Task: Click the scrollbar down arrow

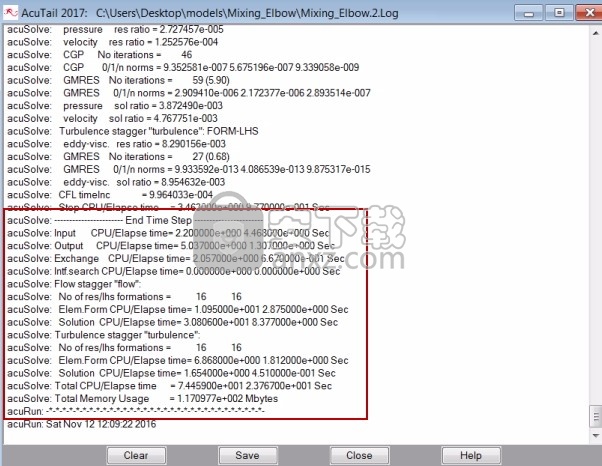Action: (x=595, y=436)
